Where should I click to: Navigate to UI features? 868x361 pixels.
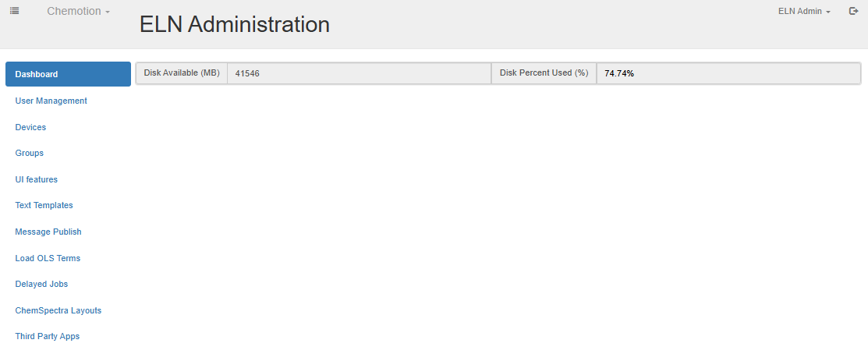pyautogui.click(x=37, y=179)
